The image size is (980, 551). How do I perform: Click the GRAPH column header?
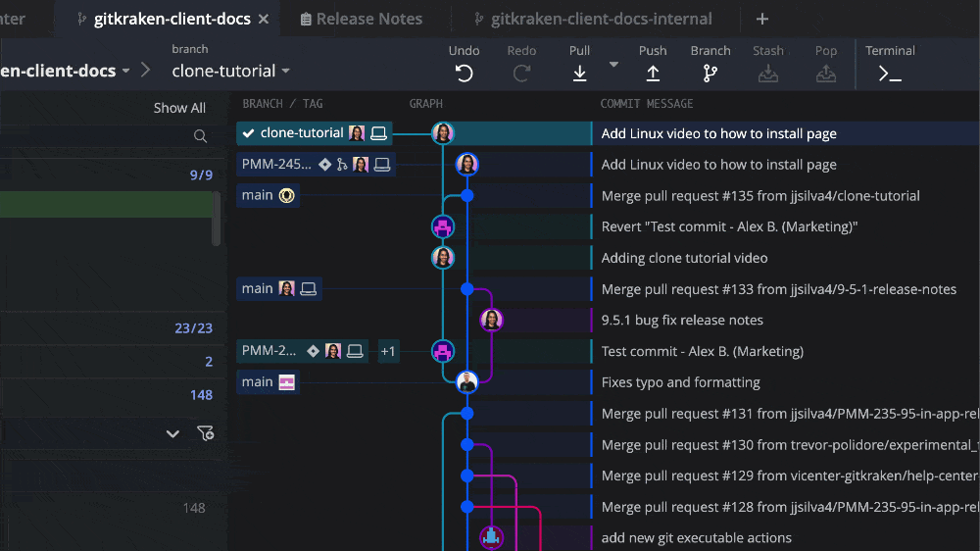[425, 104]
